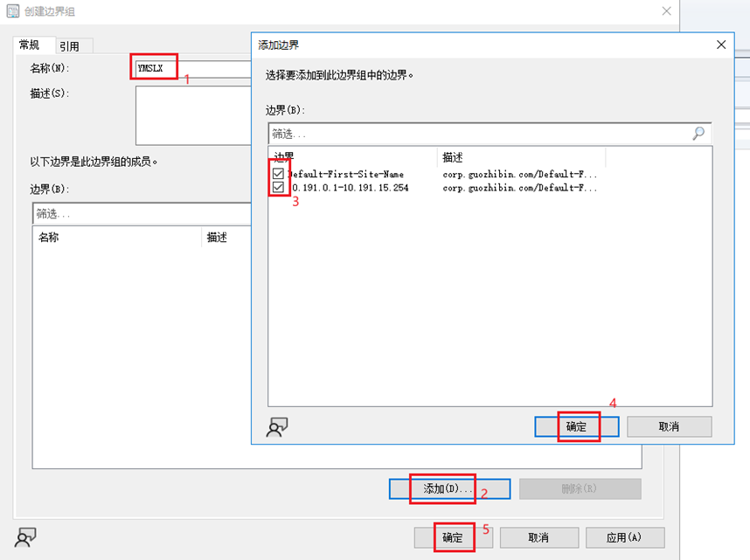The width and height of the screenshot is (750, 560).
Task: Click the user feedback icon in Add Boundary dialog
Action: point(277,427)
